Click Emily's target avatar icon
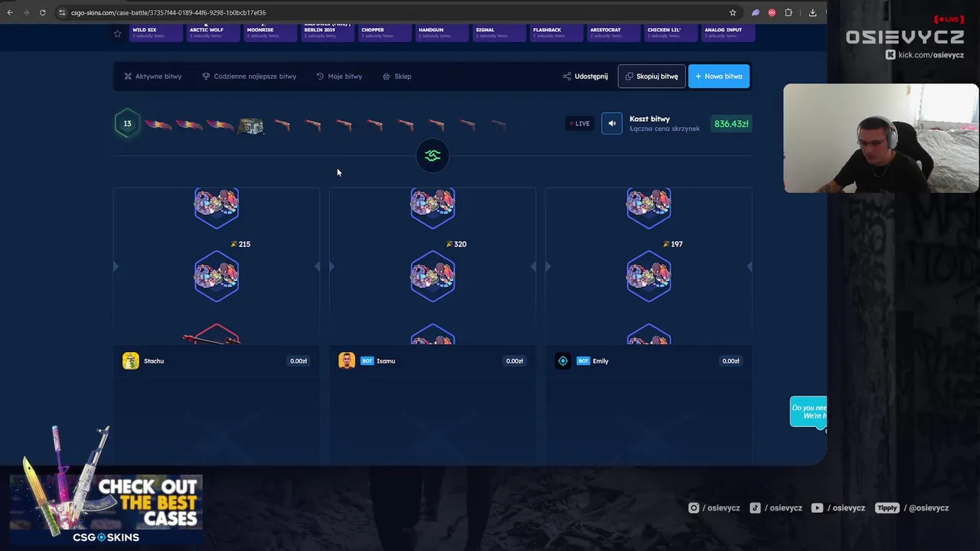Image resolution: width=980 pixels, height=551 pixels. 563,361
